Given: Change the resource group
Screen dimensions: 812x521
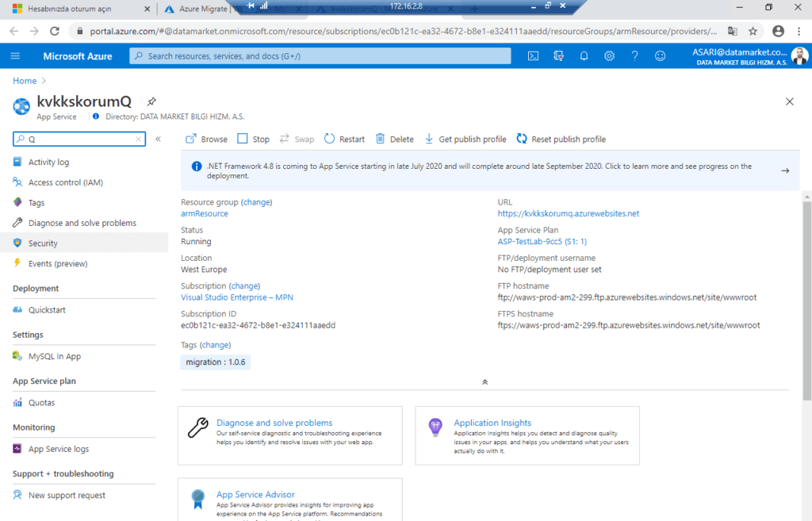Looking at the screenshot, I should coord(256,202).
